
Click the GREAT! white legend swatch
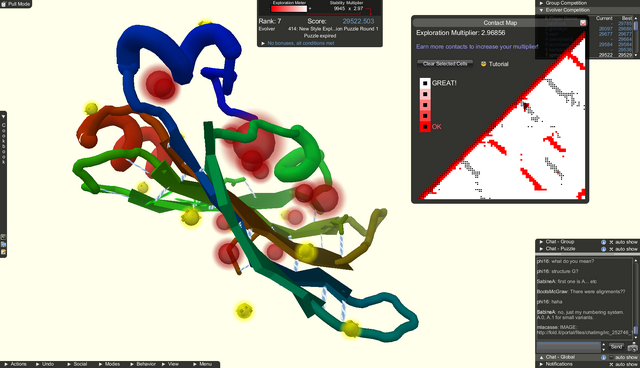[x=425, y=83]
